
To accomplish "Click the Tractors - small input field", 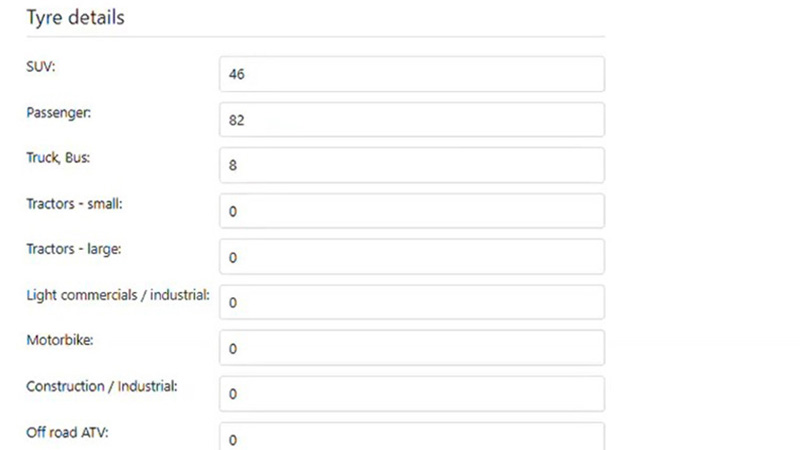I will click(411, 212).
